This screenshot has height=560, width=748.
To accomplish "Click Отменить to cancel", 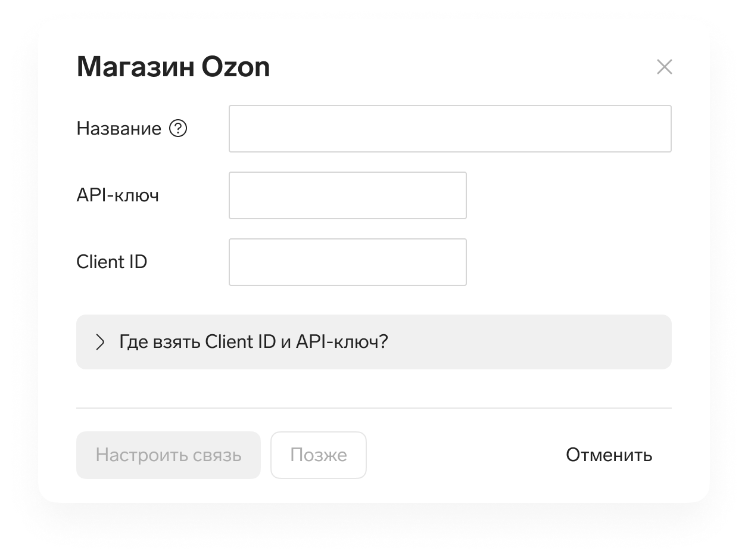I will point(609,455).
